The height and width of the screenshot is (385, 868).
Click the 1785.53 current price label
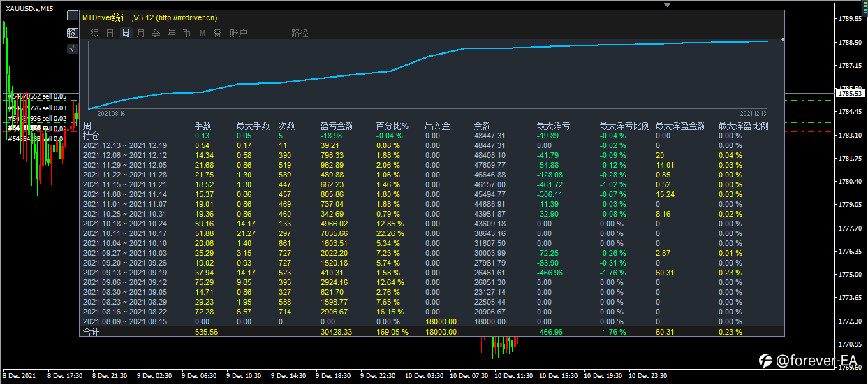(851, 93)
